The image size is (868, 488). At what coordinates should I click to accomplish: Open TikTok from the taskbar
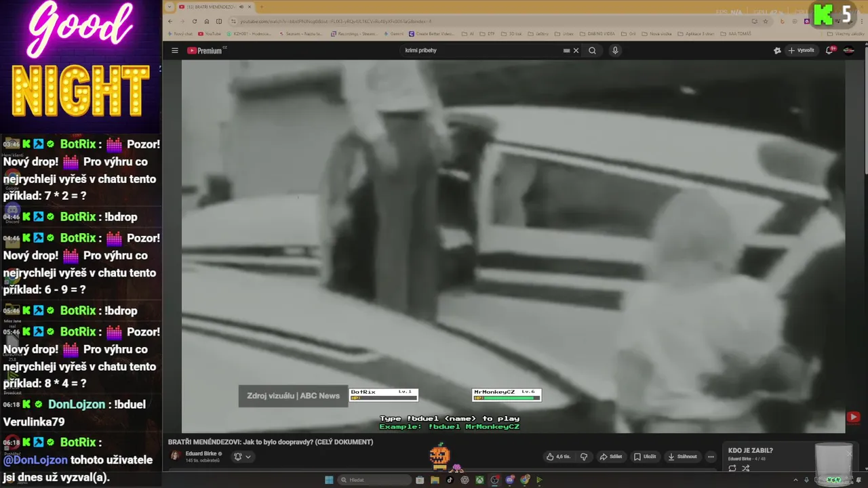tap(450, 480)
